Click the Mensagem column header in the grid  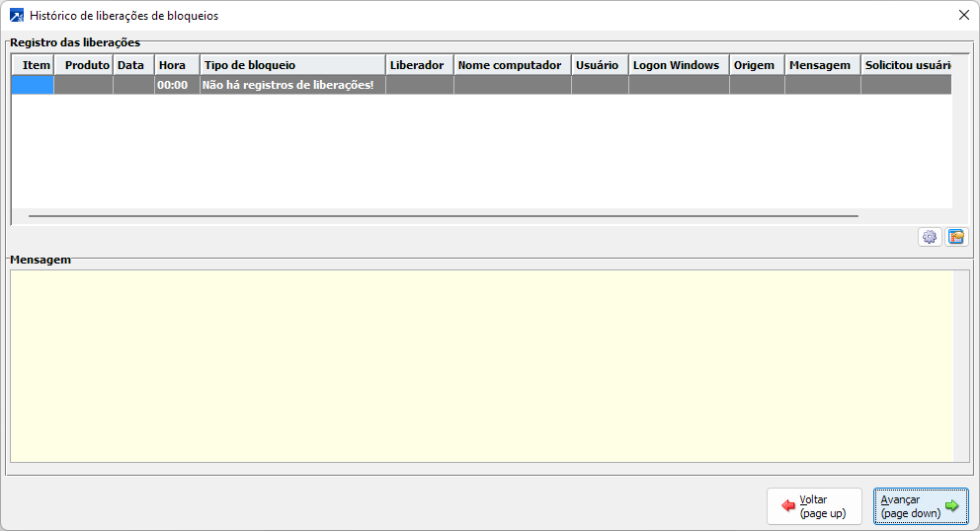coord(823,65)
